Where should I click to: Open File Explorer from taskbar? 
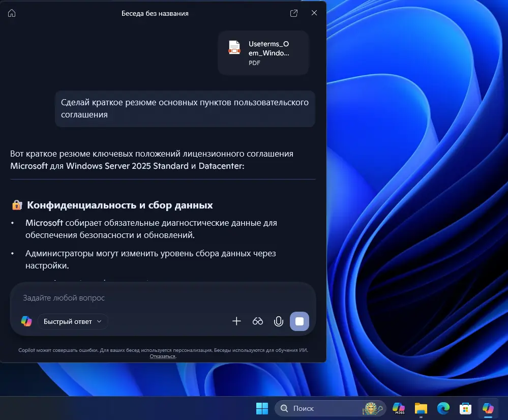coord(421,408)
